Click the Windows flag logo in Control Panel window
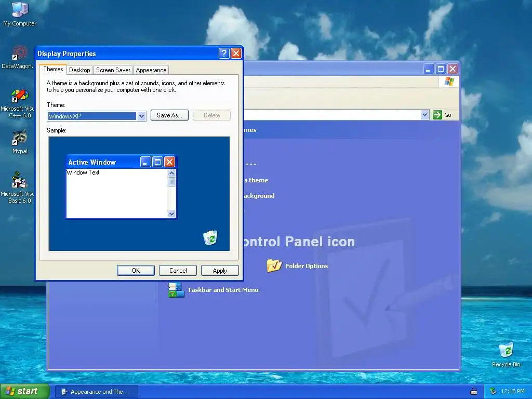Screen dimensions: 532x399 coord(449,82)
